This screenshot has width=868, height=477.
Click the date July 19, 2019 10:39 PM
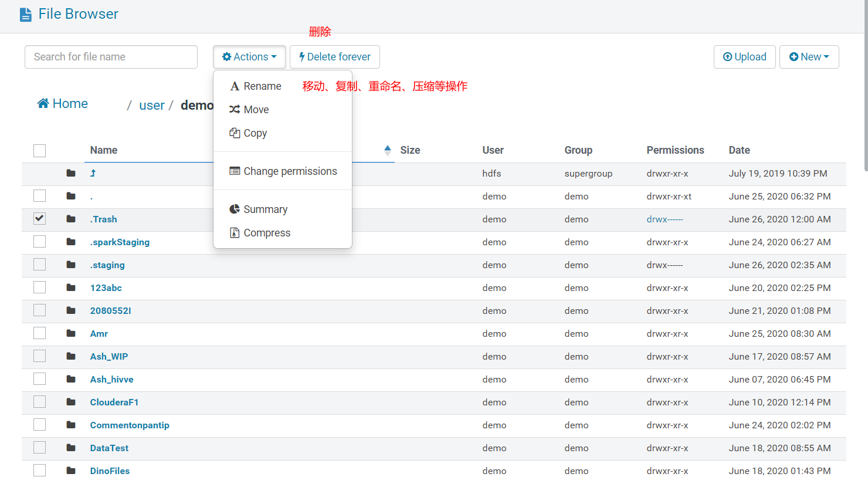tap(778, 173)
